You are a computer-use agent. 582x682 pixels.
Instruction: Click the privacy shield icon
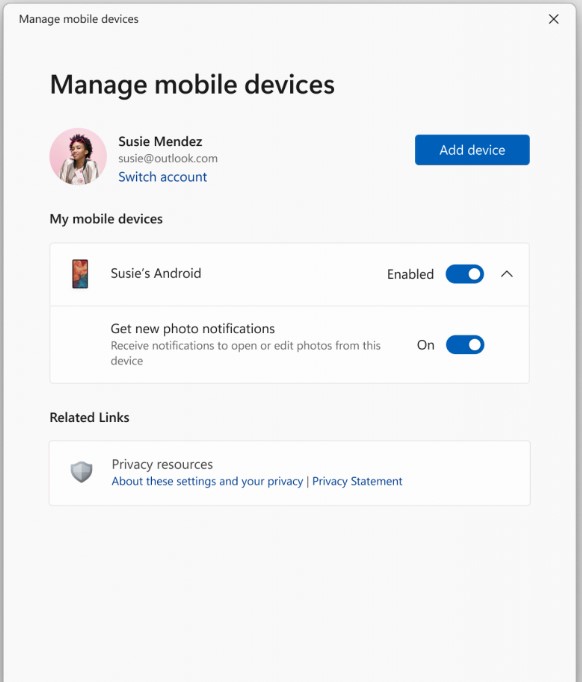(81, 472)
